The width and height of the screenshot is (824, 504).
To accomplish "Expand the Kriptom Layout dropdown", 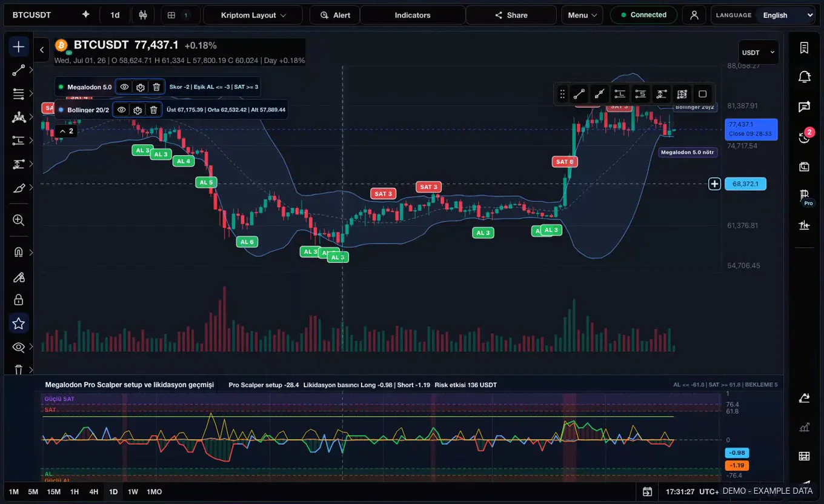I will [x=253, y=15].
